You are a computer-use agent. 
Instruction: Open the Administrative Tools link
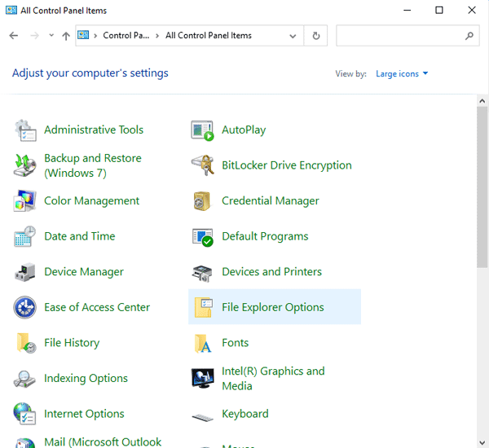pos(94,130)
